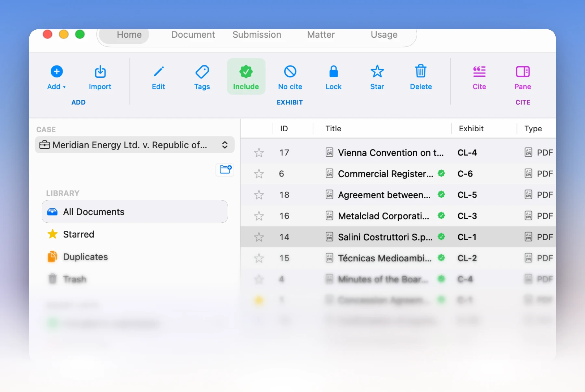Delete the selected document via trash icon

click(421, 71)
